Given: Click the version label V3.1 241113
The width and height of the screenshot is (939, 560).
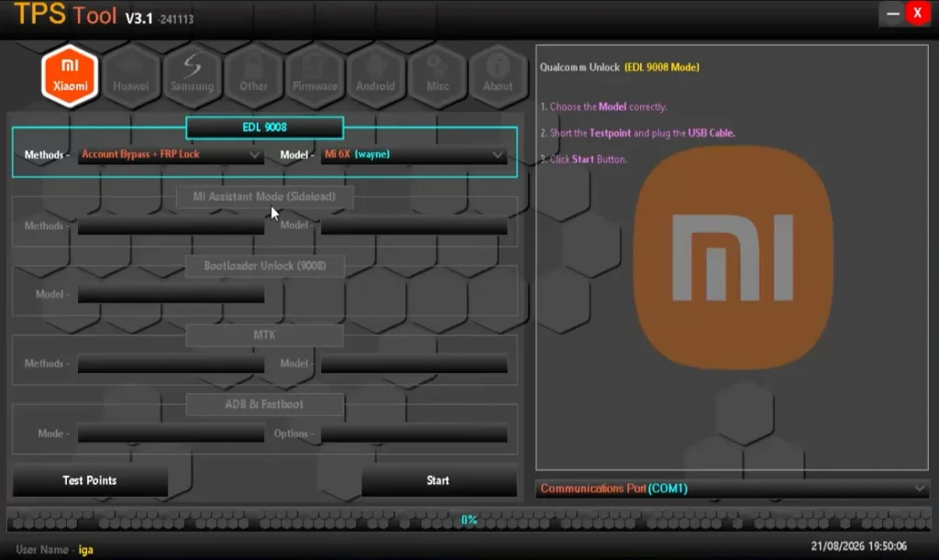Looking at the screenshot, I should 160,18.
